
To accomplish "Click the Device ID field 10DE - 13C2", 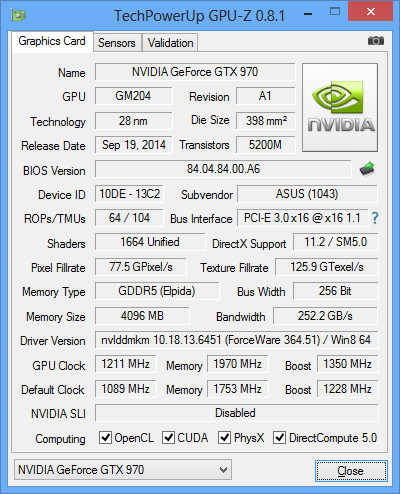I will click(129, 194).
